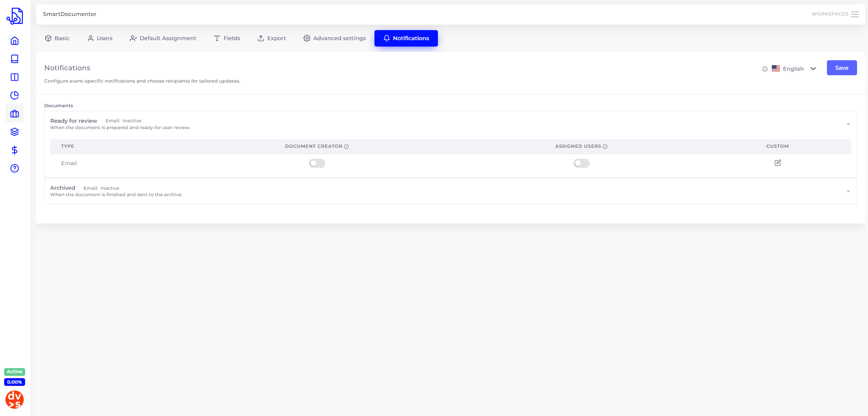The image size is (868, 416).
Task: Click the user avatar in sidebar
Action: [x=15, y=400]
